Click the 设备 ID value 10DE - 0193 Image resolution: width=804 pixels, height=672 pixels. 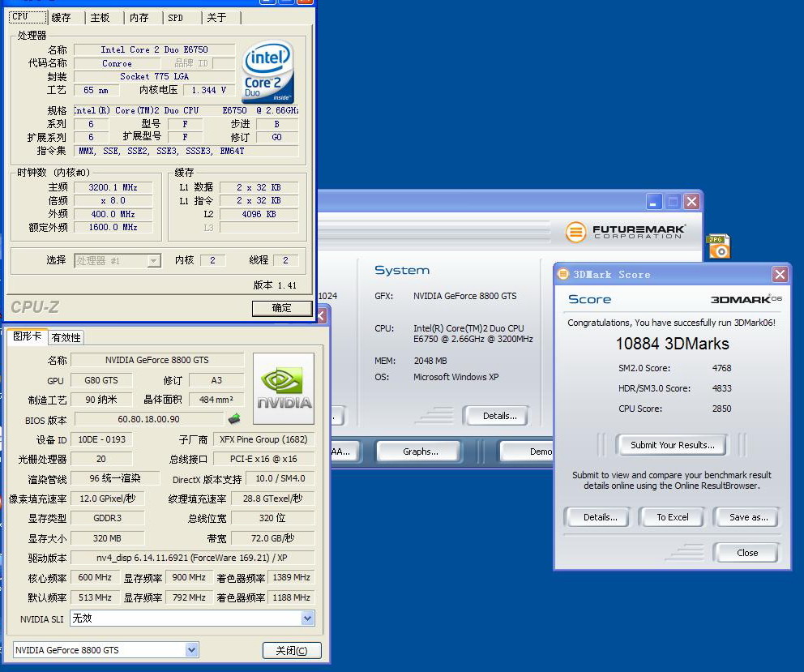pyautogui.click(x=101, y=439)
